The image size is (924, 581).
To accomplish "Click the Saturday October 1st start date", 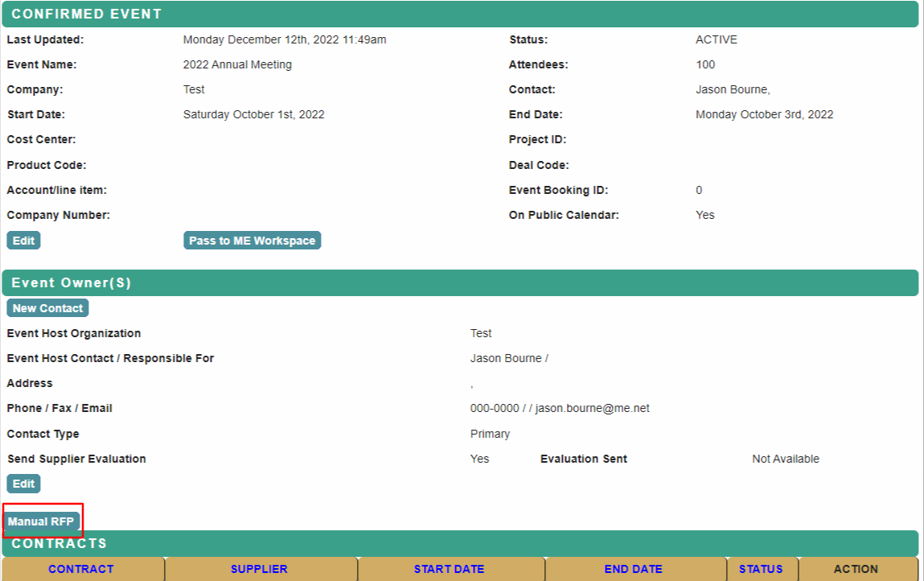I will (x=253, y=114).
